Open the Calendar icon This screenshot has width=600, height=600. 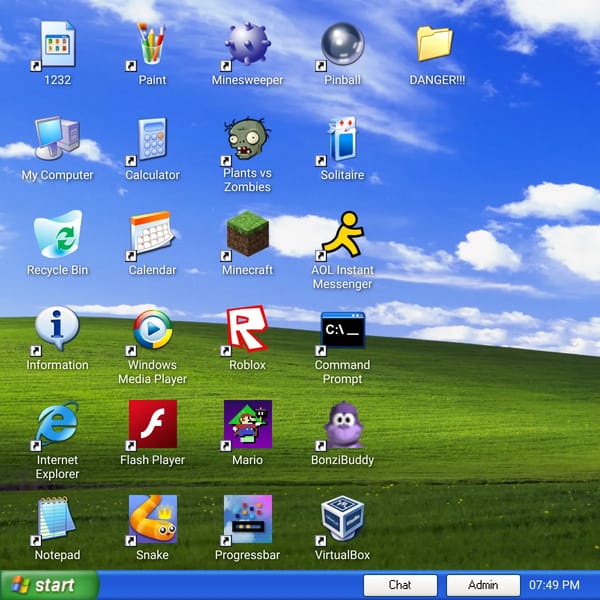click(x=152, y=235)
